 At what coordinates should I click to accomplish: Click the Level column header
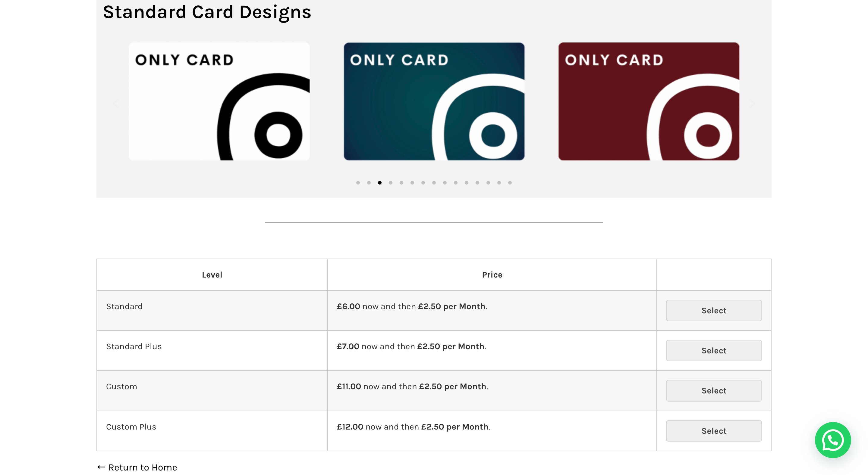coord(212,274)
